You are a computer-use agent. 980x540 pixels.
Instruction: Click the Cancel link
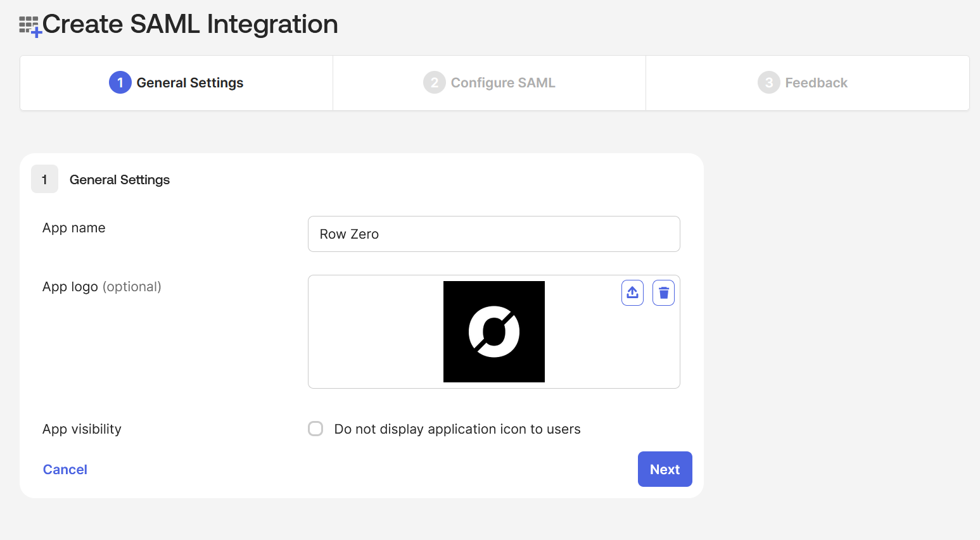(65, 469)
